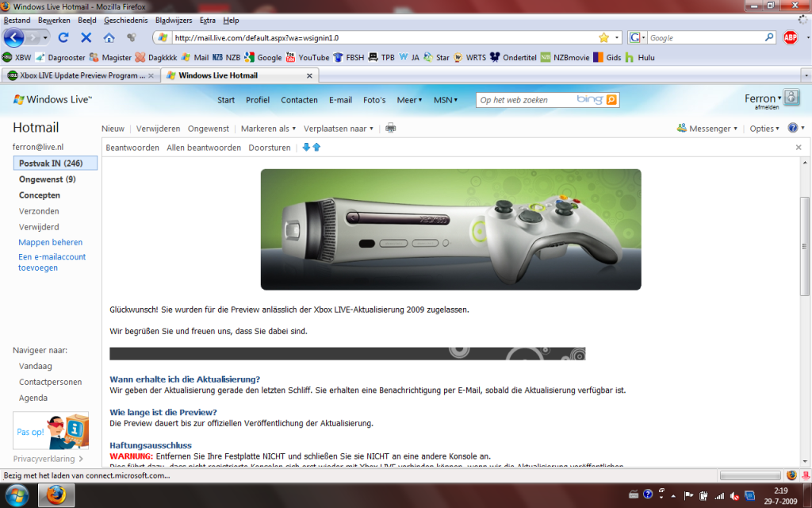Open the Bestand menu
This screenshot has height=508, width=812.
(17, 20)
